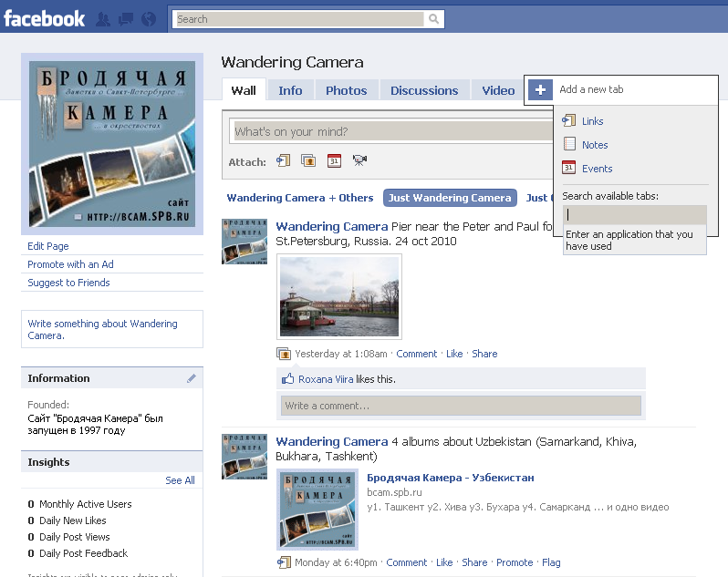The image size is (728, 577).
Task: Select Events in add tab menu
Action: (597, 169)
